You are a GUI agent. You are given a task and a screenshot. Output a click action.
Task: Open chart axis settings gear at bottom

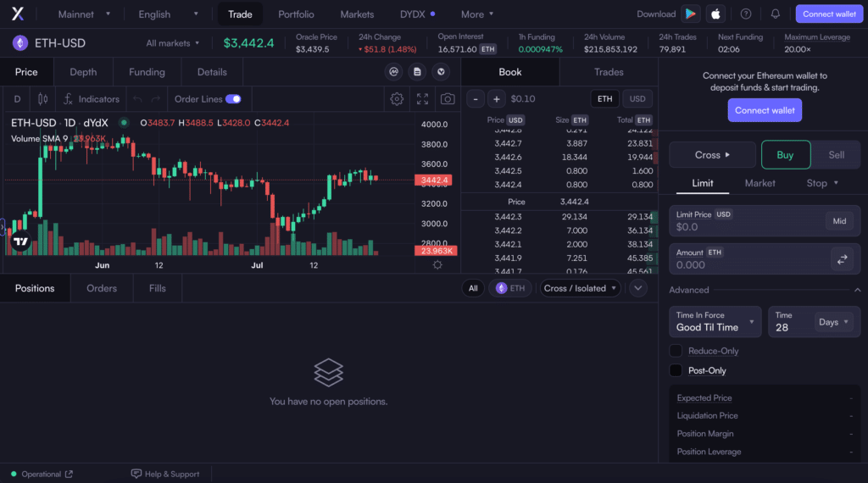tap(437, 265)
